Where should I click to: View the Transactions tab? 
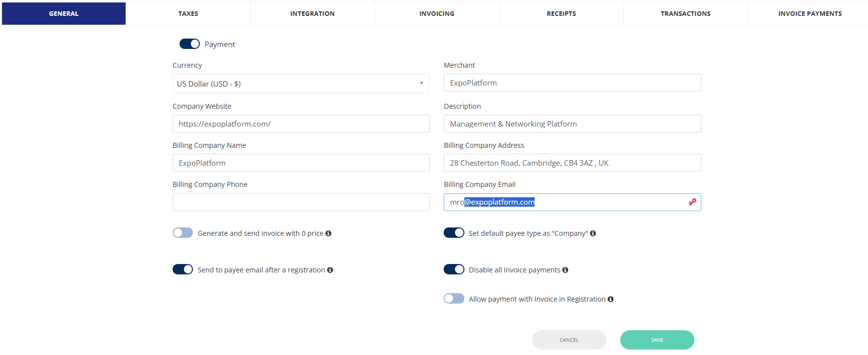(685, 13)
